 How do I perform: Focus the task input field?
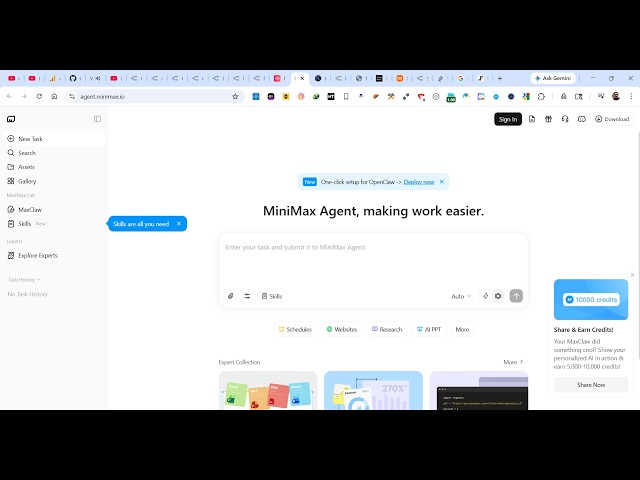point(373,261)
